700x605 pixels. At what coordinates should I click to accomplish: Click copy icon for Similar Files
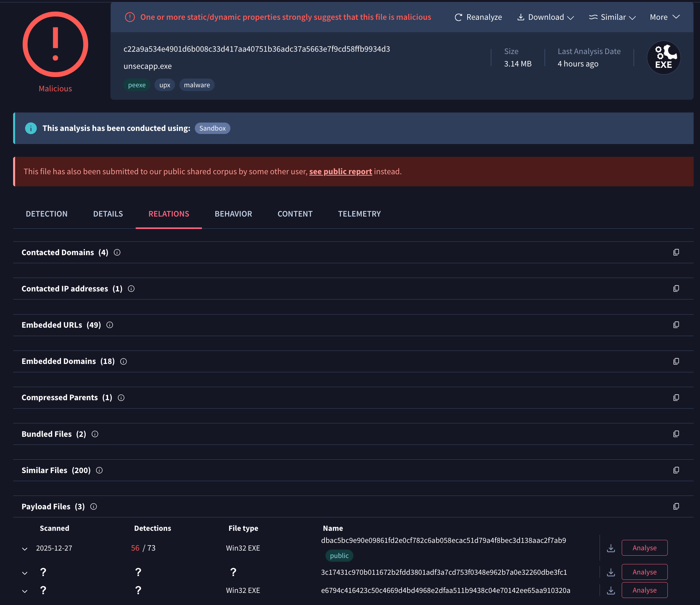[x=676, y=470]
